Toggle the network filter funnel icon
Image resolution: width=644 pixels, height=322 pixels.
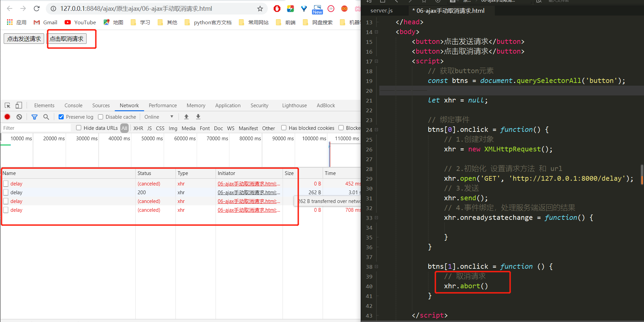pos(34,117)
